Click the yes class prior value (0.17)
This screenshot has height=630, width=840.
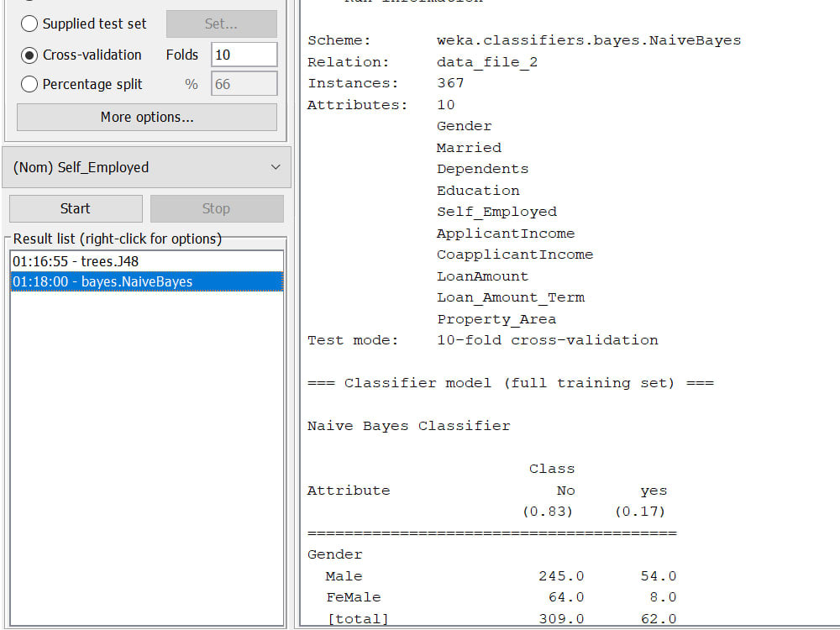[x=640, y=512]
